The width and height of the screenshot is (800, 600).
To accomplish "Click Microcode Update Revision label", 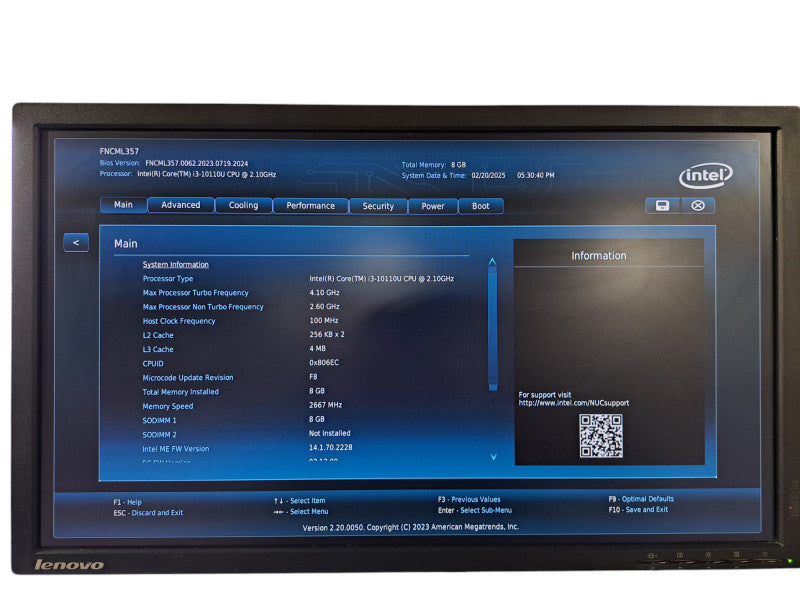I will (188, 378).
